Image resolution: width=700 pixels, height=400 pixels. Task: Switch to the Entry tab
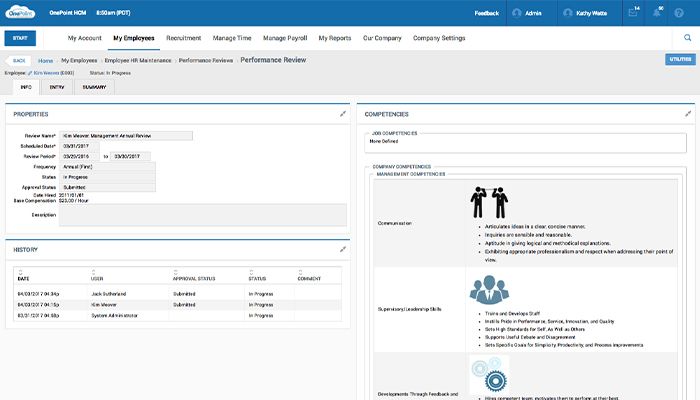(57, 87)
